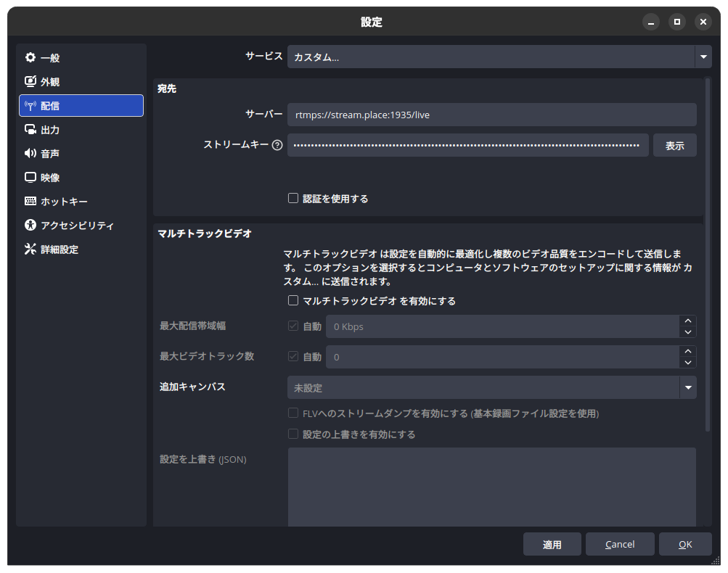Click the vertical scrollbar of settings panel
Image resolution: width=728 pixels, height=573 pixels.
point(708,254)
